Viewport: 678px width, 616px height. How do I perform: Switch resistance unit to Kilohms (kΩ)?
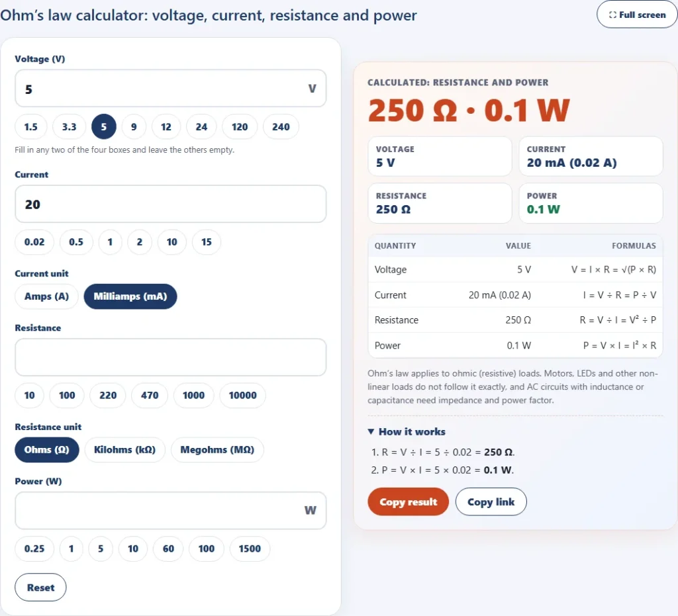pos(124,450)
